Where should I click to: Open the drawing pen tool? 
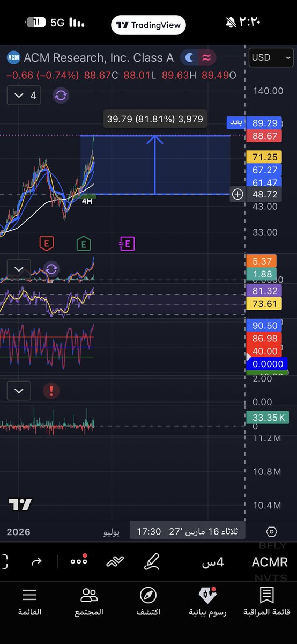(x=152, y=562)
